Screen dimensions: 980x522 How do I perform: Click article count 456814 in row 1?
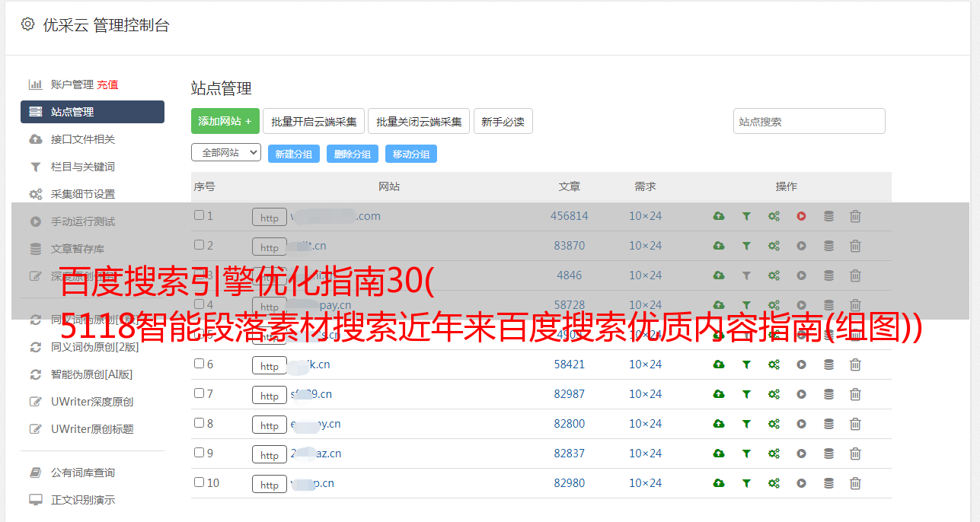pos(570,216)
